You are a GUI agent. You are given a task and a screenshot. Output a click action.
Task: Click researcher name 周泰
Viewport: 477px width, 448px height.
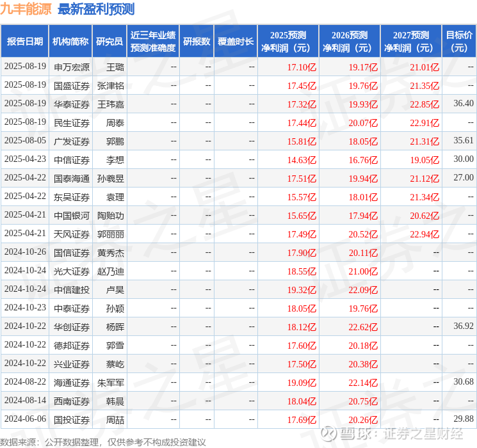pyautogui.click(x=115, y=123)
